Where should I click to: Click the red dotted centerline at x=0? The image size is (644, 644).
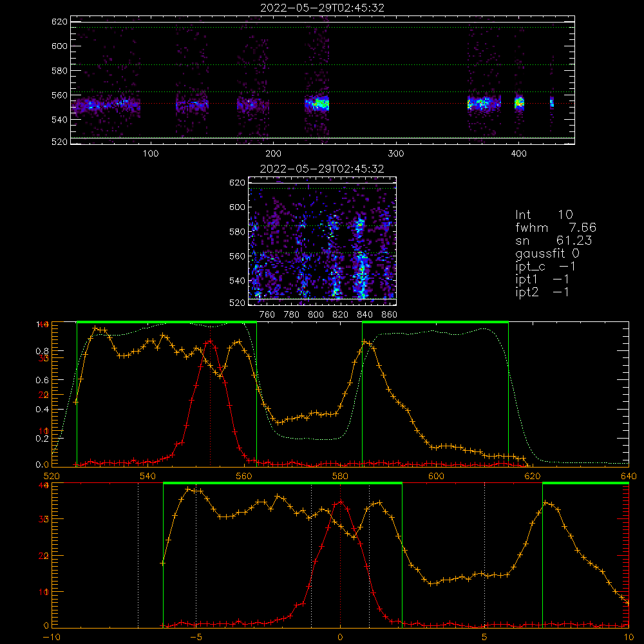(340, 554)
